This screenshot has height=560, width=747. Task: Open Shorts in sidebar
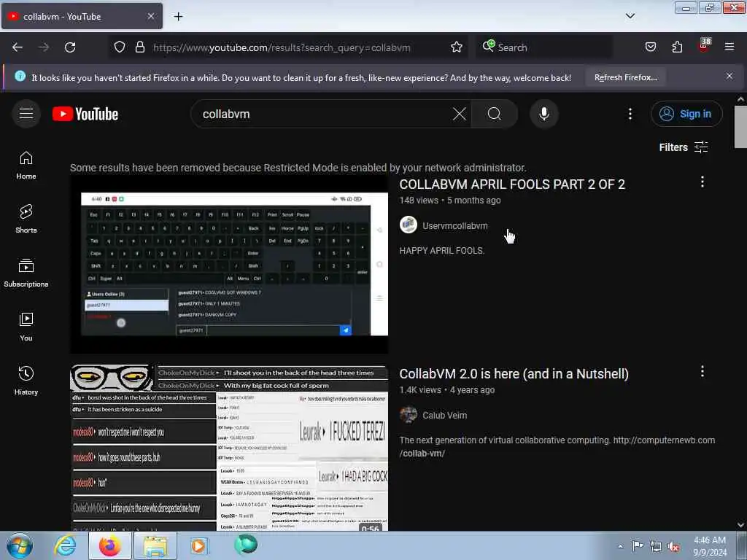coord(26,219)
